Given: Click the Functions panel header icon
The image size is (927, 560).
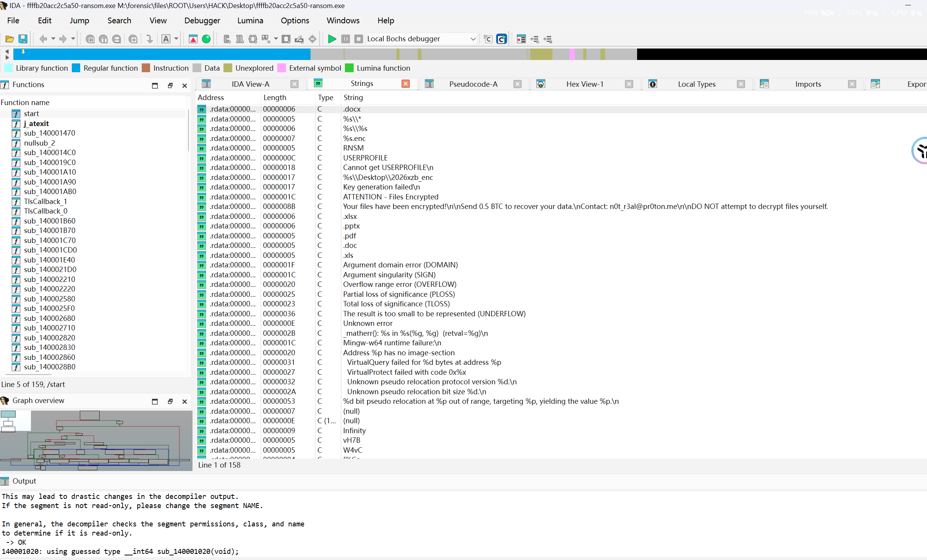Looking at the screenshot, I should 5,85.
